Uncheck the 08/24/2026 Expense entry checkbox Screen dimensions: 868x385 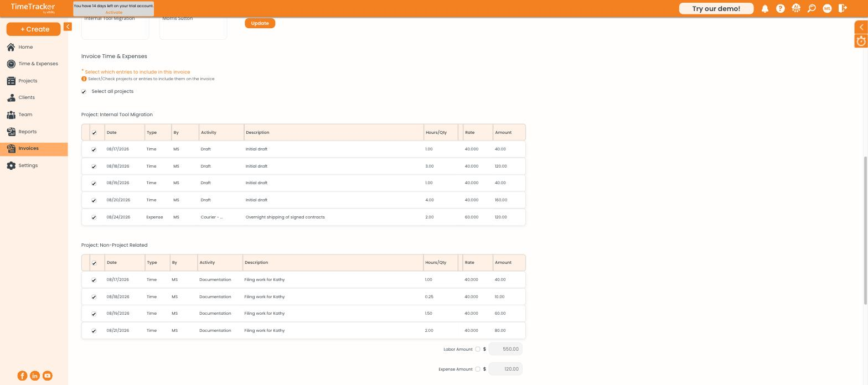click(94, 217)
